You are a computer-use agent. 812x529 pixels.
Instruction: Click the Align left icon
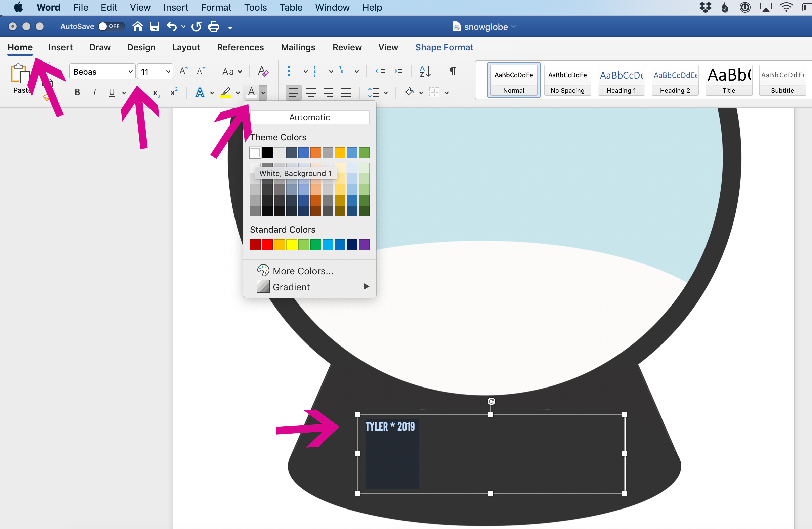[x=293, y=92]
